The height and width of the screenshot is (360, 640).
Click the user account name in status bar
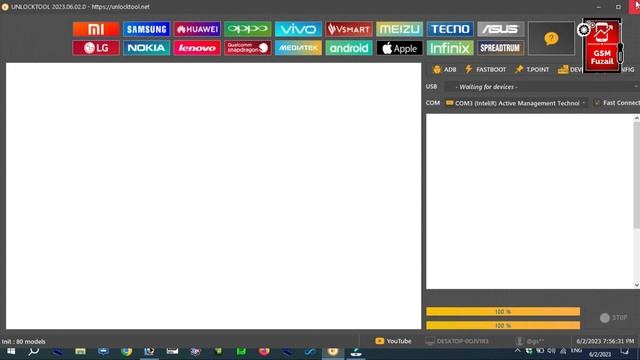(530, 341)
